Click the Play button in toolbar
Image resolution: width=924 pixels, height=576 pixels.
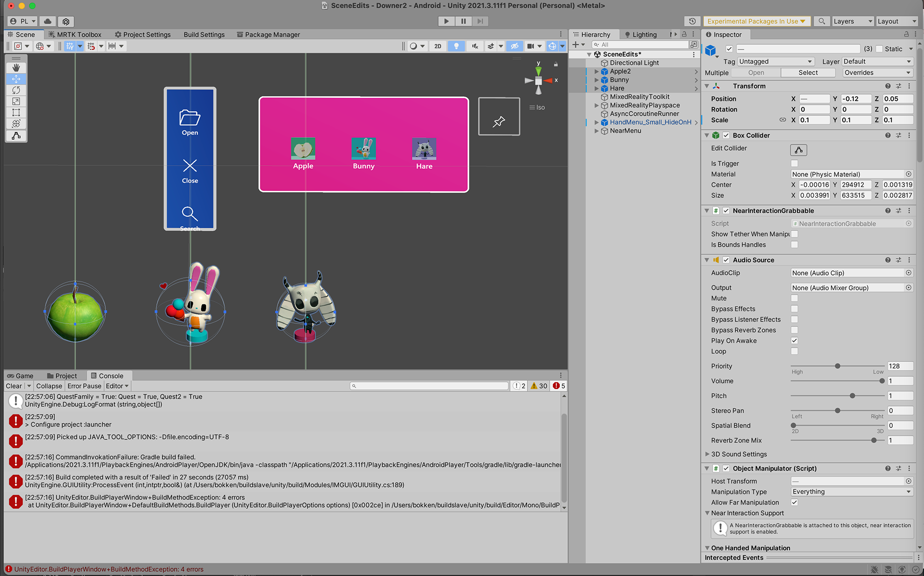(446, 21)
